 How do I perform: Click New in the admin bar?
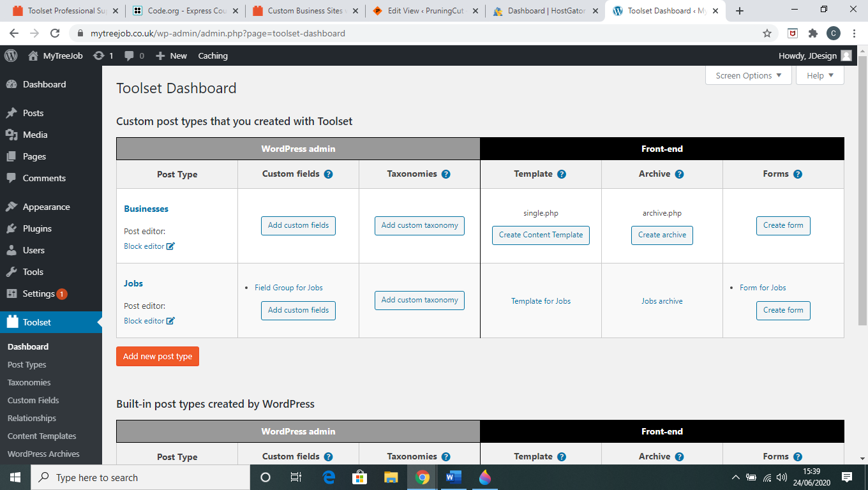click(x=171, y=56)
